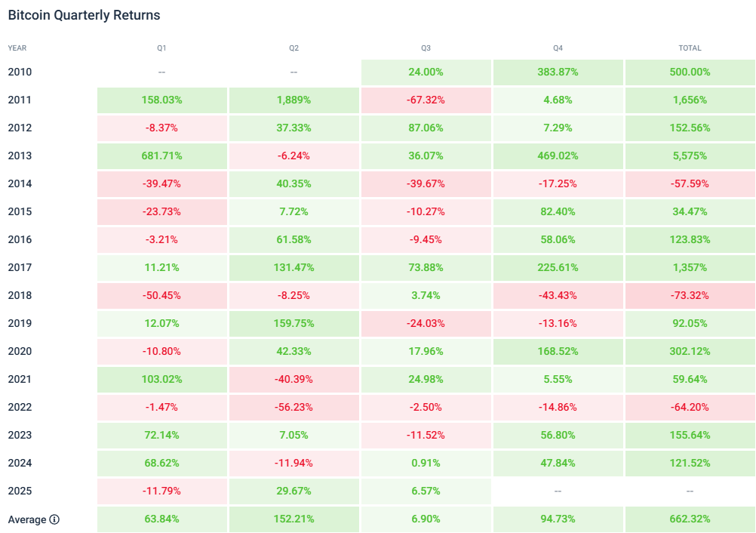Select the 2017 Q4 cell showing 225.61%
This screenshot has width=756, height=533.
[558, 267]
